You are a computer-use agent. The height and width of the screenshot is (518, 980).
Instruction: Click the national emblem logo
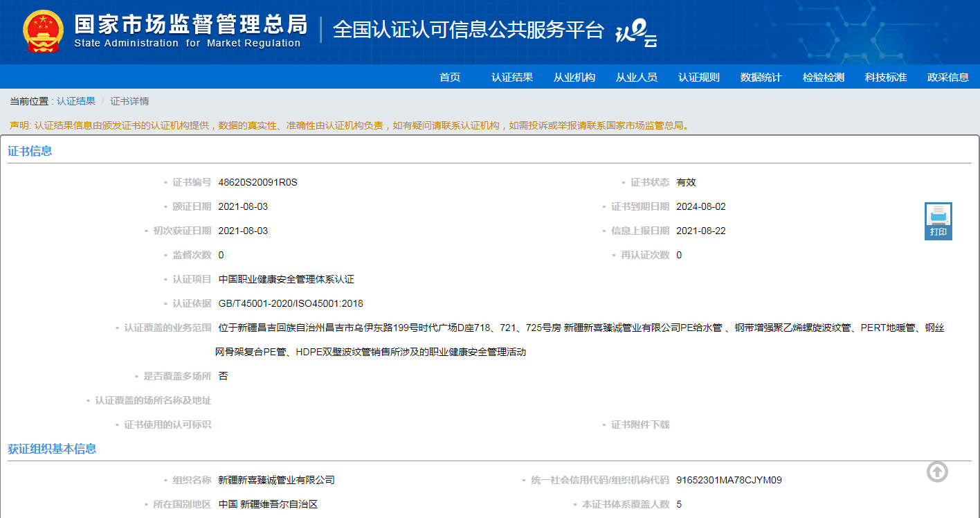coord(43,32)
